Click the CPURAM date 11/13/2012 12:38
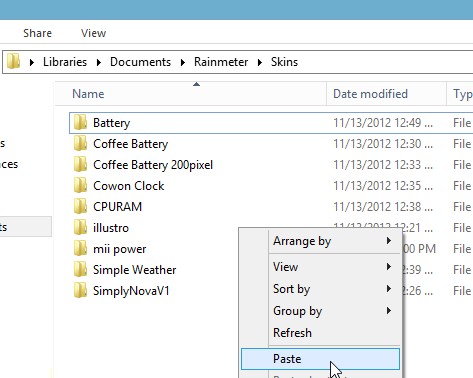Screen dimensions: 473x378 tap(383, 207)
